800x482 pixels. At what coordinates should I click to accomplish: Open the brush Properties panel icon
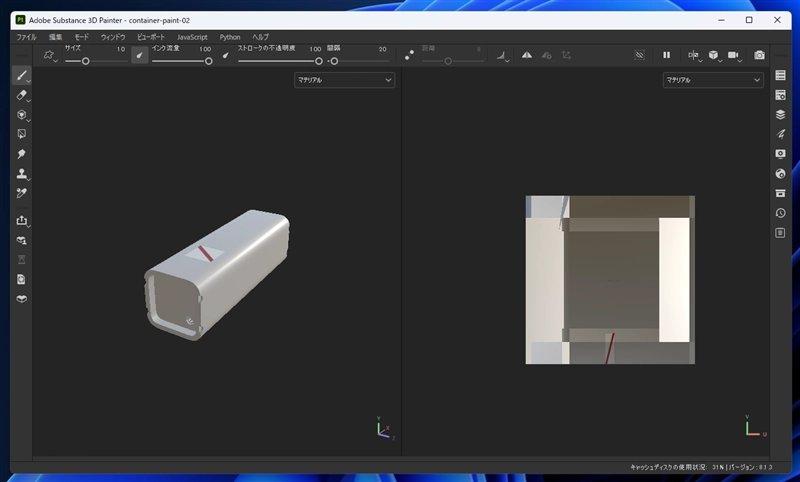780,134
